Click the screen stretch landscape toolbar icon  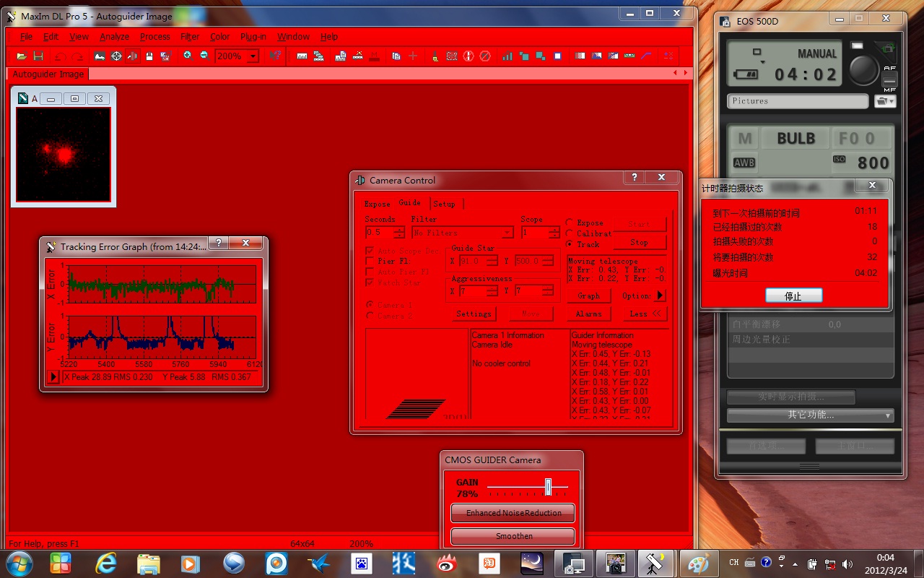[100, 56]
